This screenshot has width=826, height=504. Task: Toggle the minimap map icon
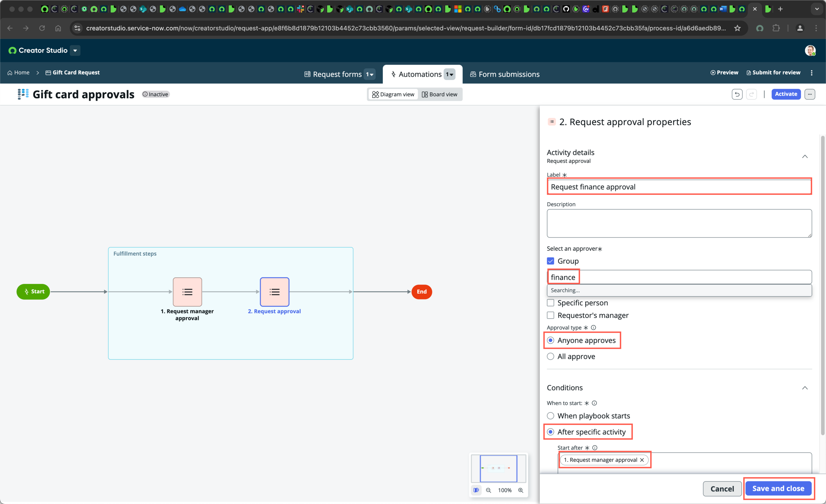[476, 490]
